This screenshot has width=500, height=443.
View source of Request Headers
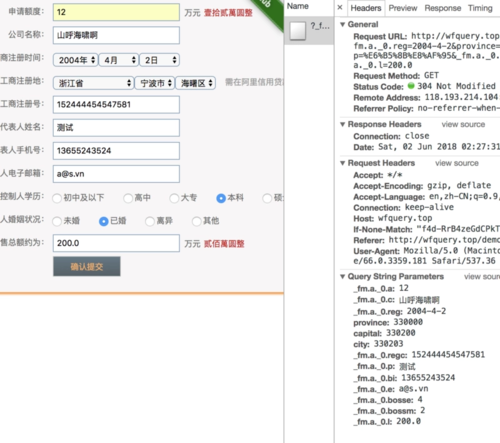457,163
